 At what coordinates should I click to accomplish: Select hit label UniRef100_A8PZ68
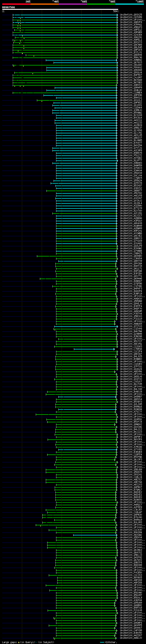131,583
